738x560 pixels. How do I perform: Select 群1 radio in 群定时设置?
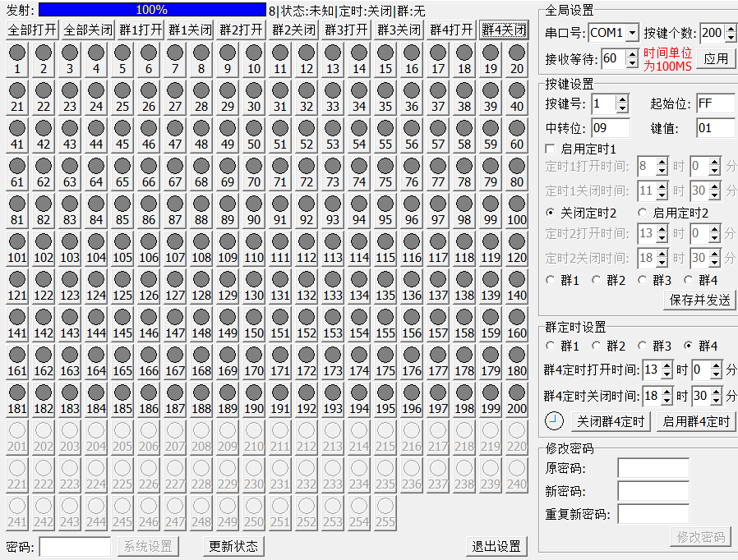[550, 346]
